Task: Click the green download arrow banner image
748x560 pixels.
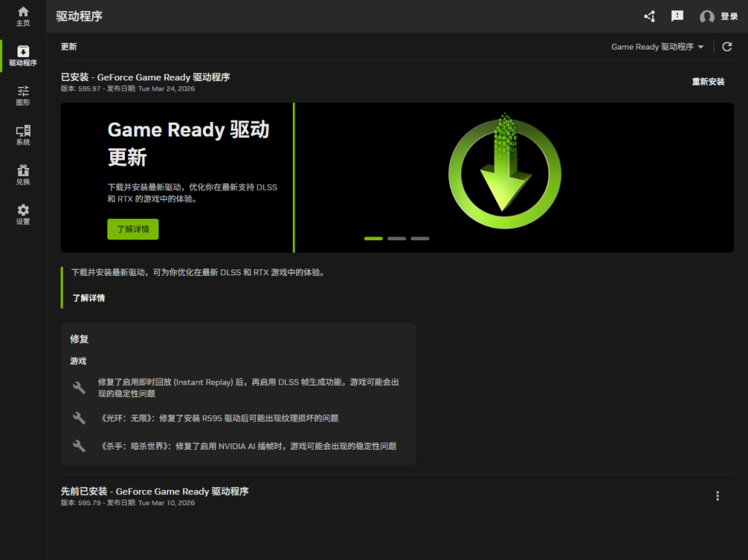Action: pos(504,172)
